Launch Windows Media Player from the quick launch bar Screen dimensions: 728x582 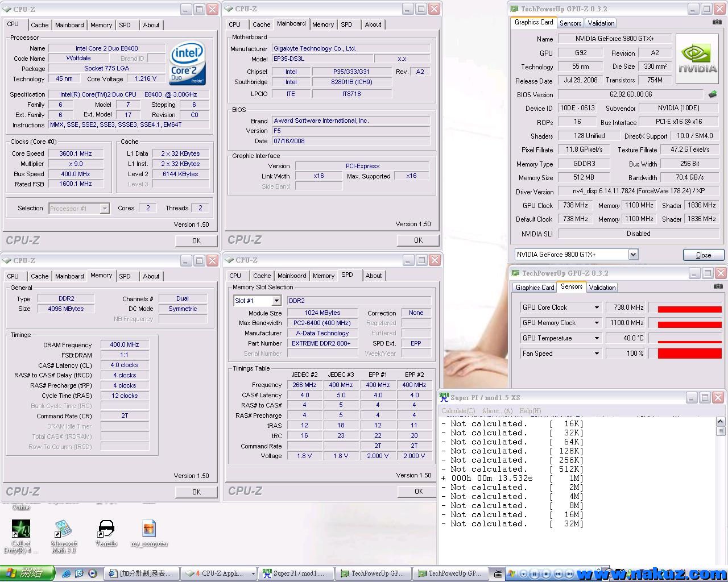[92, 573]
